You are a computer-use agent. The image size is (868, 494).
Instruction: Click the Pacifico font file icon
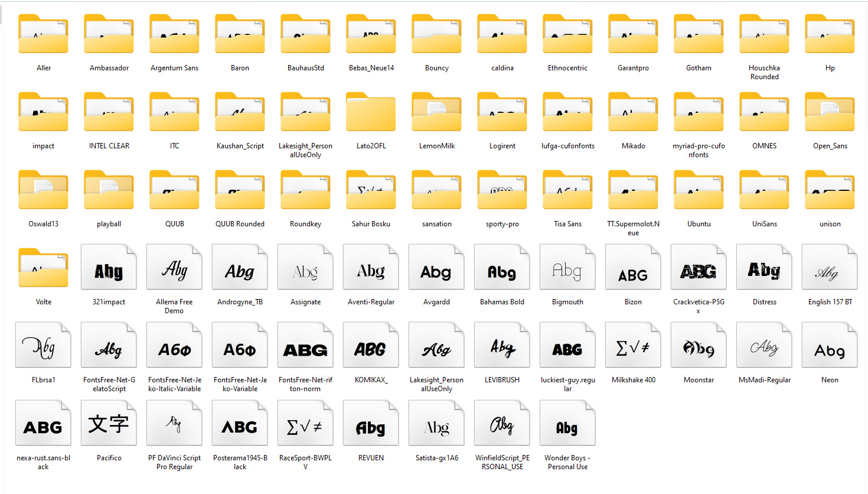tap(109, 423)
